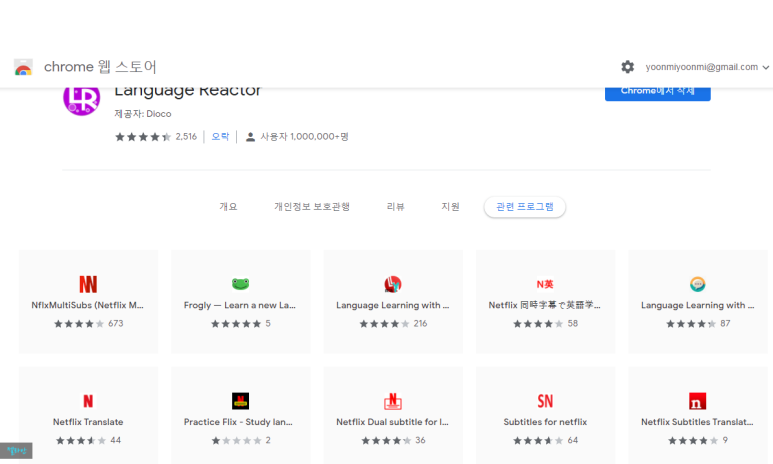Open the 오락 category link
Viewport: 773px width, 464px height.
click(x=220, y=137)
